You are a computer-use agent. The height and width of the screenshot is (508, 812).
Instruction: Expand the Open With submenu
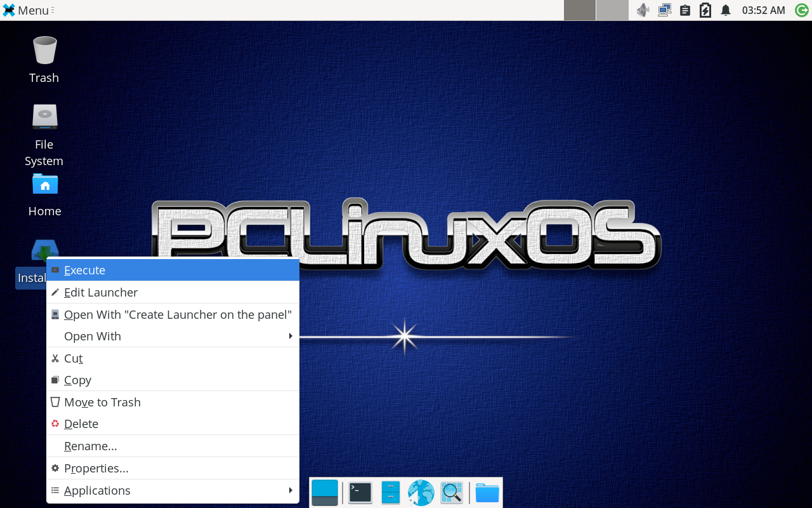173,336
